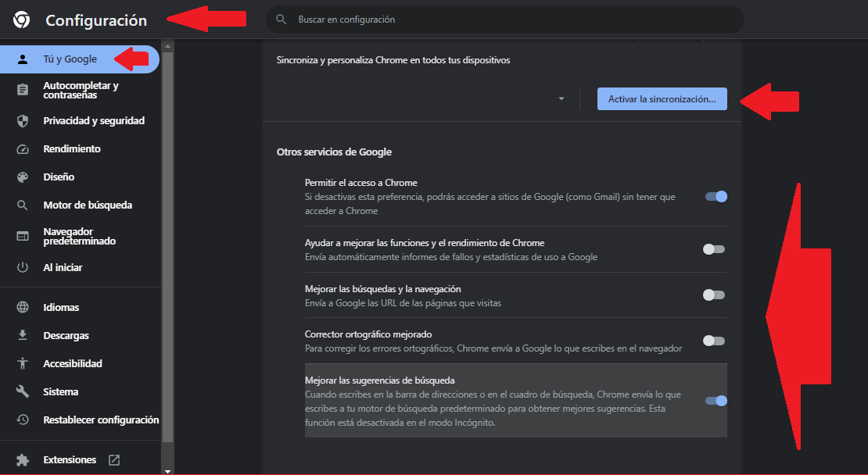Click the shield icon for Privacidad y seguridad
Image resolution: width=868 pixels, height=475 pixels.
(23, 120)
